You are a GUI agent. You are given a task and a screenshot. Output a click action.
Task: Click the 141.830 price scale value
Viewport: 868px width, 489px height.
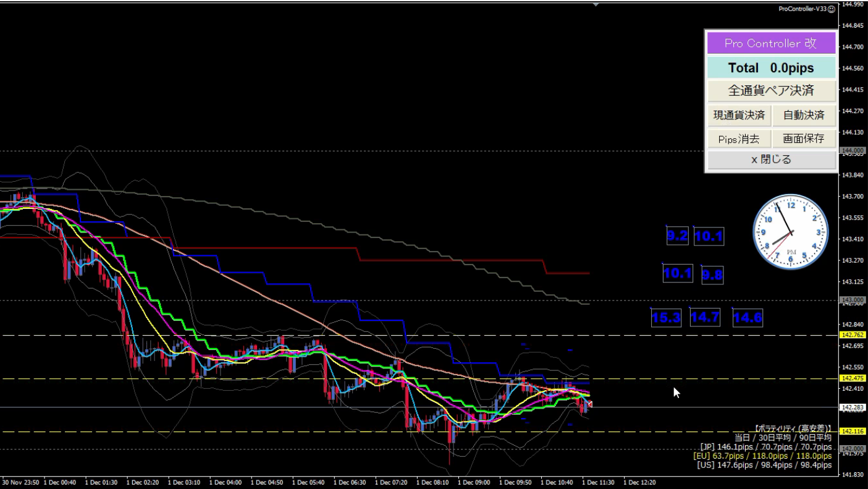[x=853, y=475]
